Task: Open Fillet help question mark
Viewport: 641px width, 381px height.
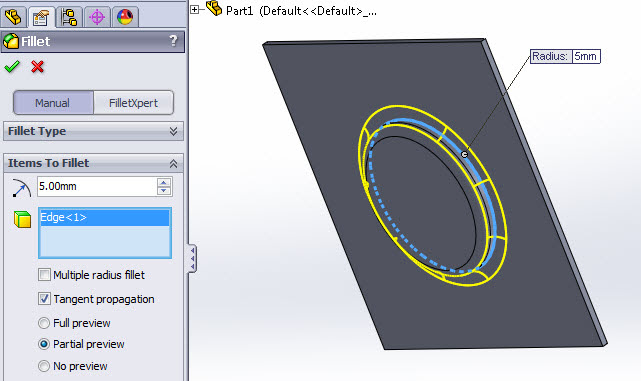Action: point(173,40)
